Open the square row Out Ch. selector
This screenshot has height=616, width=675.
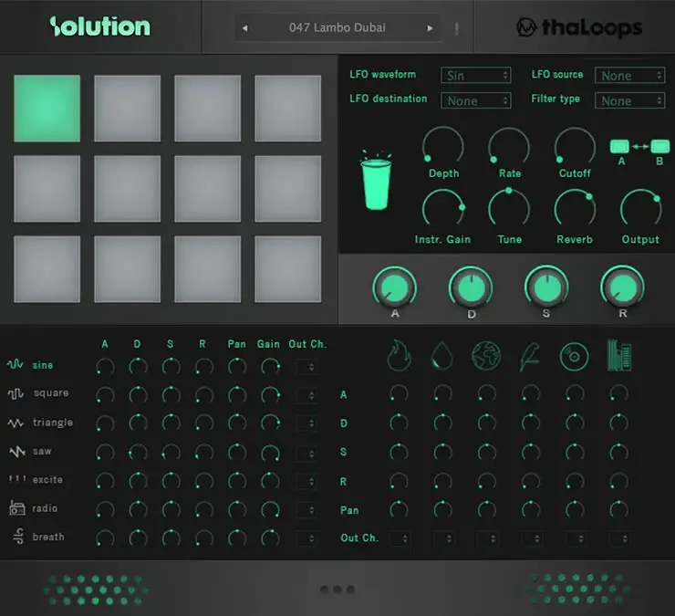coord(306,395)
